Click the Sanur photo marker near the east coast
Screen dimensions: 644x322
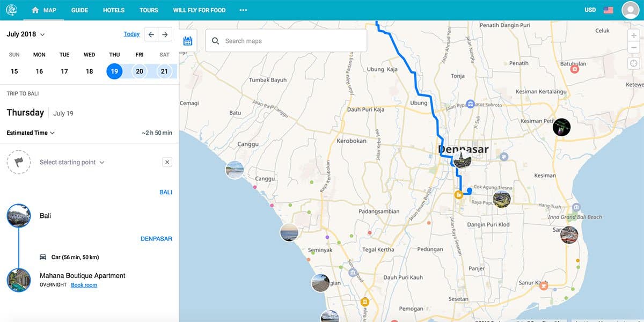point(569,235)
